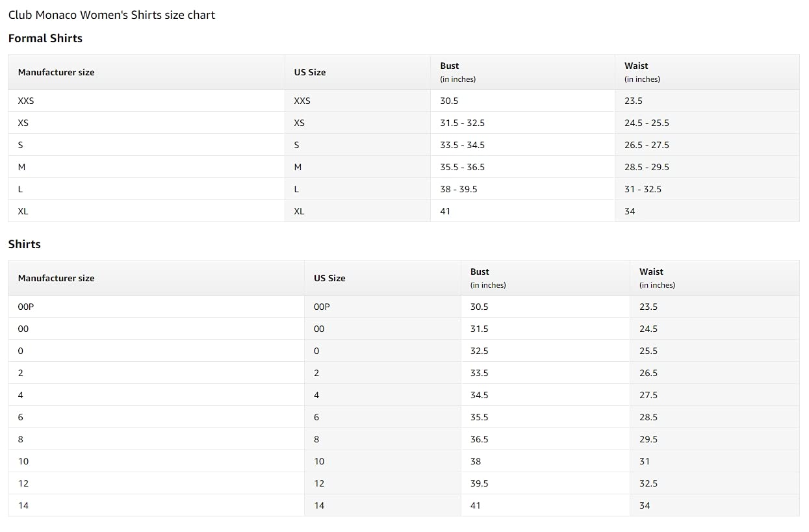Click the 00P manufacturer size cell
The image size is (809, 532).
156,307
